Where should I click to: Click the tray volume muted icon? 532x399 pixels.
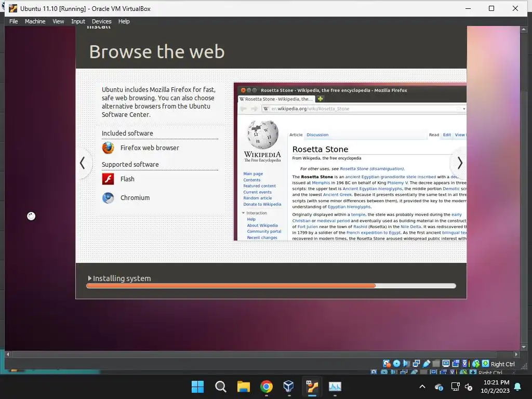tap(469, 387)
